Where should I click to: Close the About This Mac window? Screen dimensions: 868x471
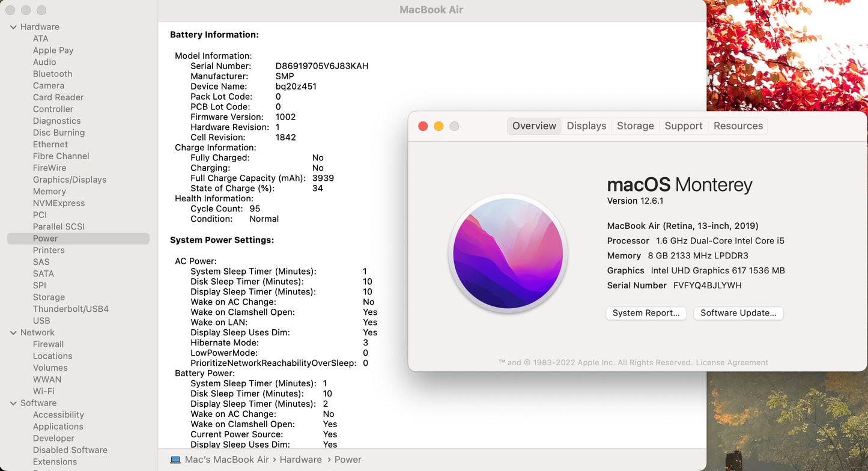(423, 126)
